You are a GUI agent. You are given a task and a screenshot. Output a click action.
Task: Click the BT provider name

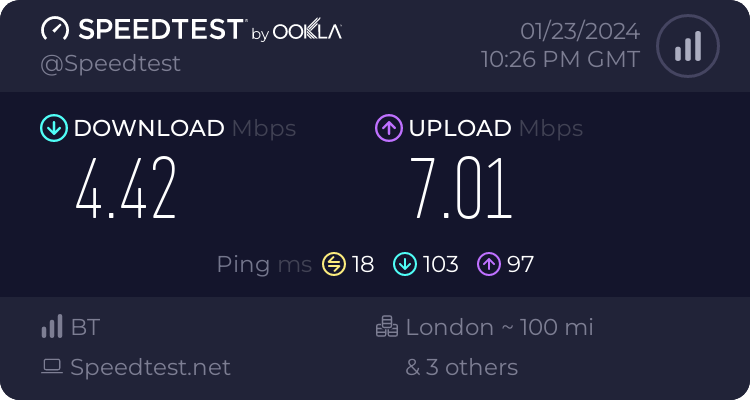point(85,327)
